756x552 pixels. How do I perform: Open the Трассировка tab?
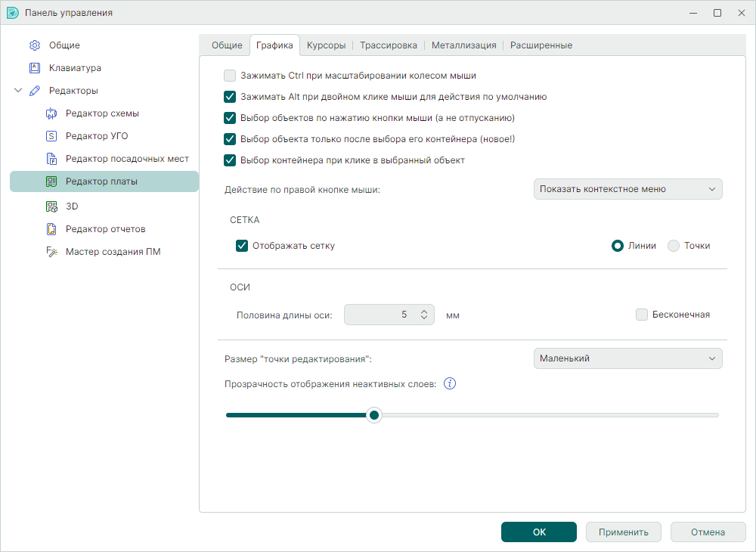[389, 45]
